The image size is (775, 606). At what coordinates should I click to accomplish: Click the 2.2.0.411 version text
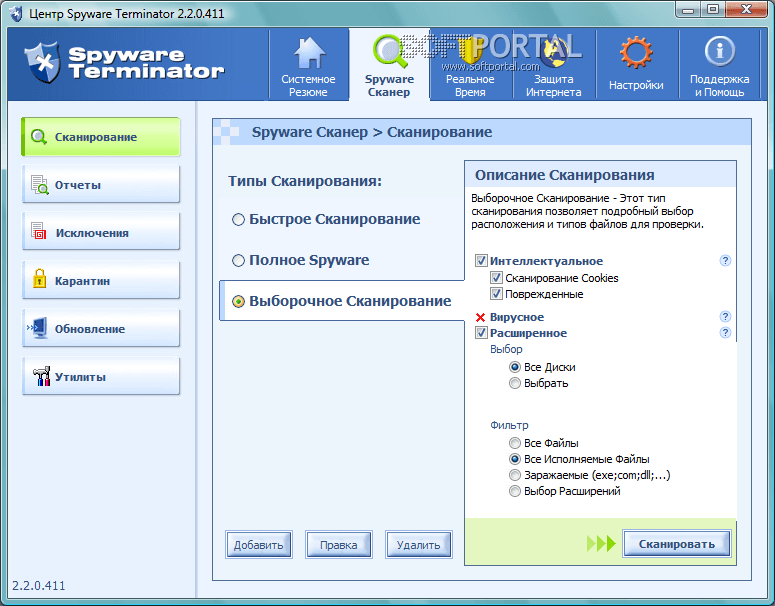[x=39, y=585]
